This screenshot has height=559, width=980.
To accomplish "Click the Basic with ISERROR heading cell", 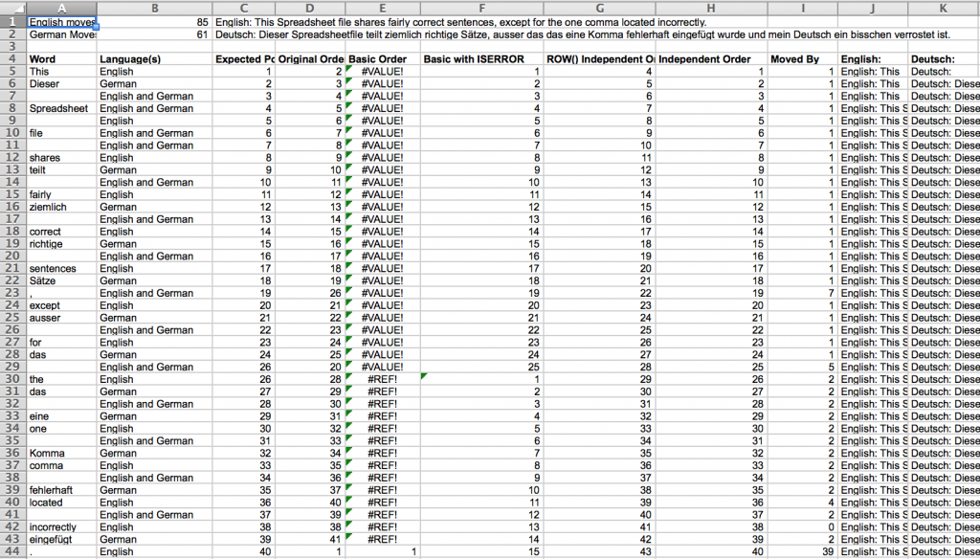I will point(481,59).
